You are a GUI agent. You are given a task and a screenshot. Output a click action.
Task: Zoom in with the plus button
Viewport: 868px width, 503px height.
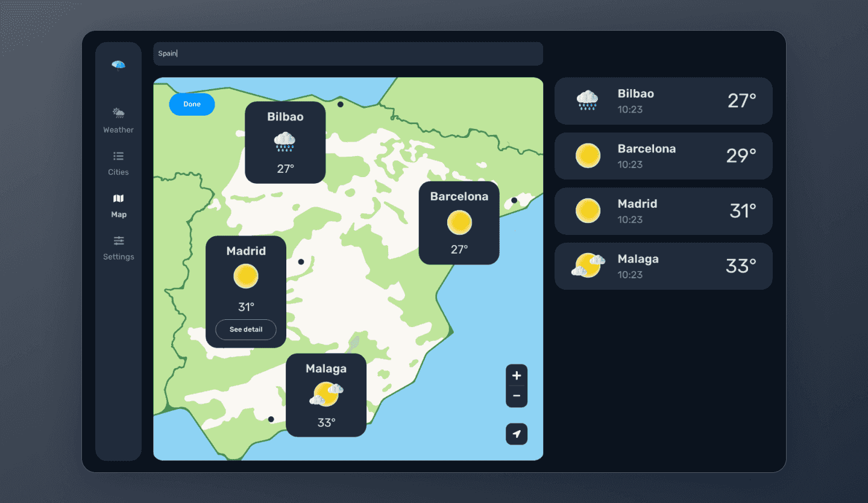click(517, 375)
